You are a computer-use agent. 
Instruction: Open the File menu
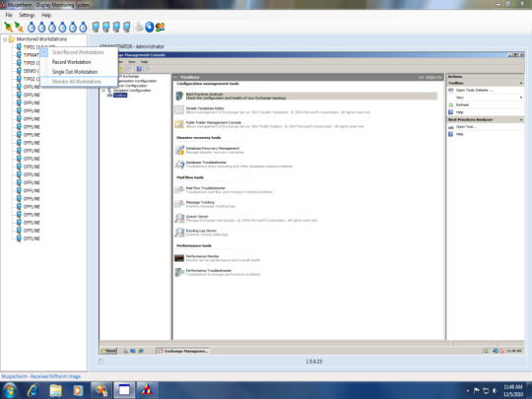(x=9, y=15)
